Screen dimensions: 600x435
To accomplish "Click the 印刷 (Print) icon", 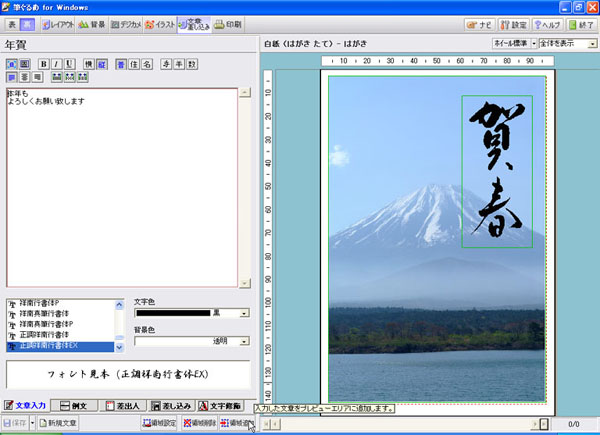I will click(227, 23).
